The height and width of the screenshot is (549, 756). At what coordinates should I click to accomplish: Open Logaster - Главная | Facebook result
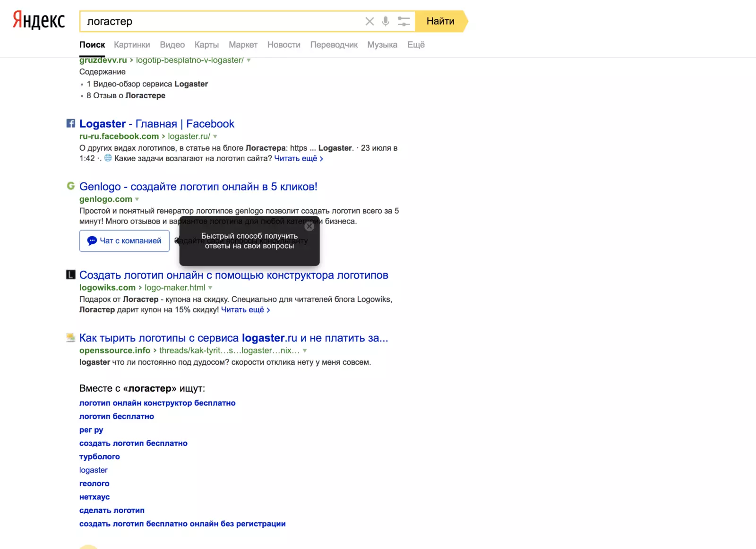tap(157, 124)
